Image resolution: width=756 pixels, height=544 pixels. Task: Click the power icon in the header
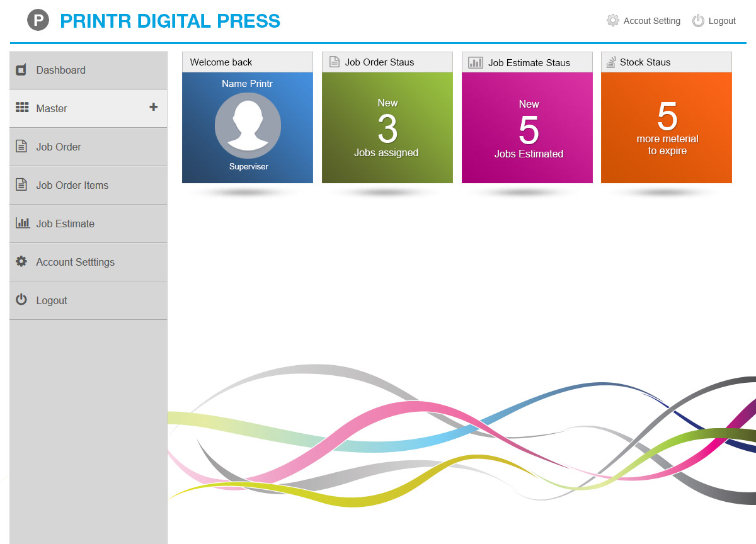(x=697, y=21)
